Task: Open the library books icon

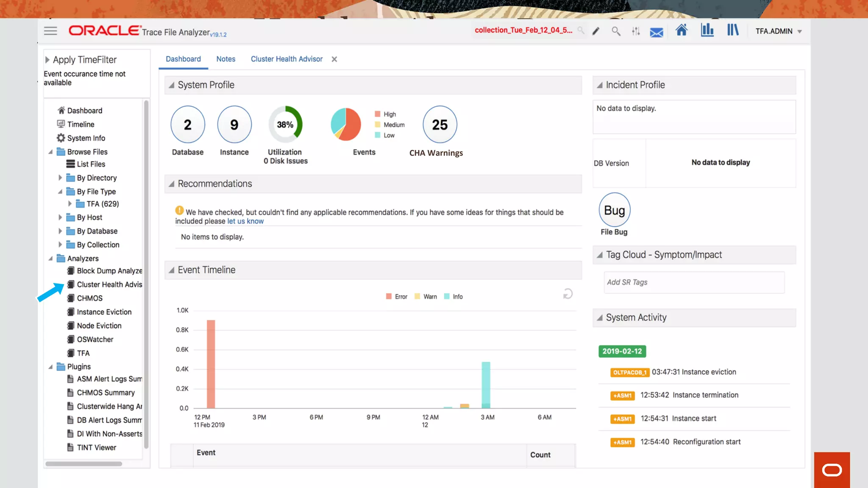Action: pyautogui.click(x=733, y=30)
